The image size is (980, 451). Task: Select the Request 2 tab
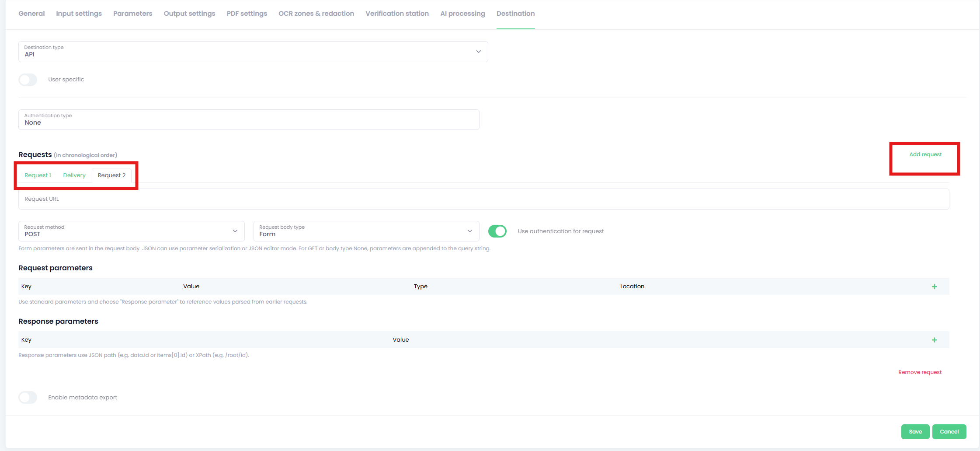(111, 175)
